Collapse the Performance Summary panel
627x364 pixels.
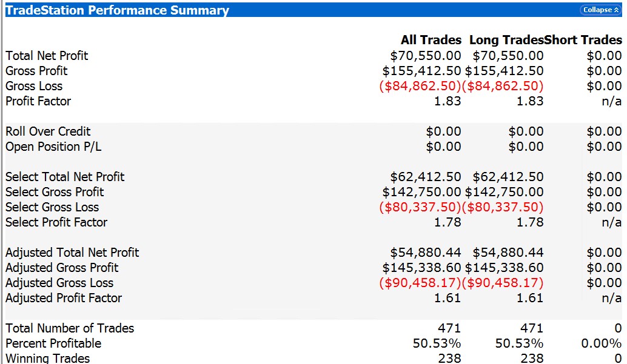click(x=600, y=10)
